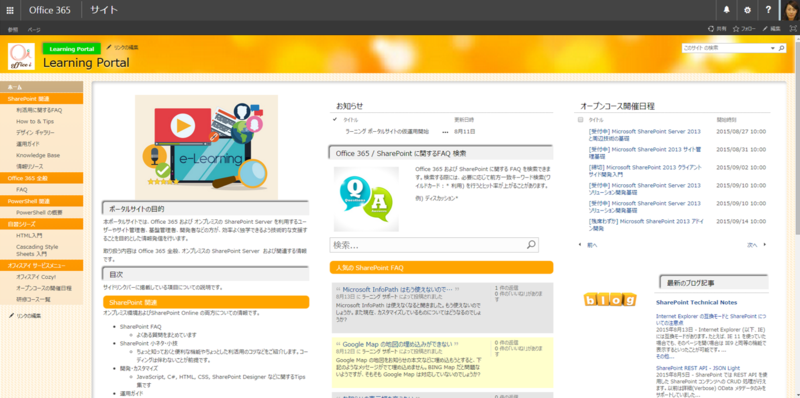800x398 pixels.
Task: Open the course link dated 2015/08/31
Action: coord(645,153)
